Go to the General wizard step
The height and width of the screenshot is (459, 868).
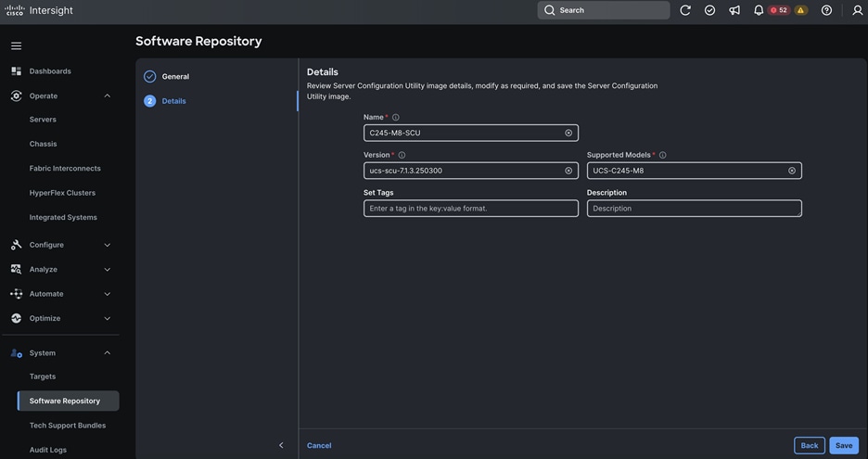[x=175, y=76]
